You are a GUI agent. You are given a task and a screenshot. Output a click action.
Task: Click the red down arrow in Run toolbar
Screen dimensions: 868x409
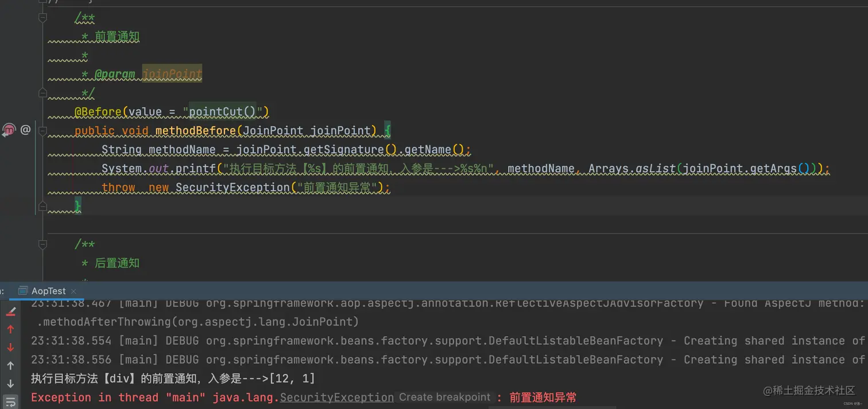coord(10,348)
